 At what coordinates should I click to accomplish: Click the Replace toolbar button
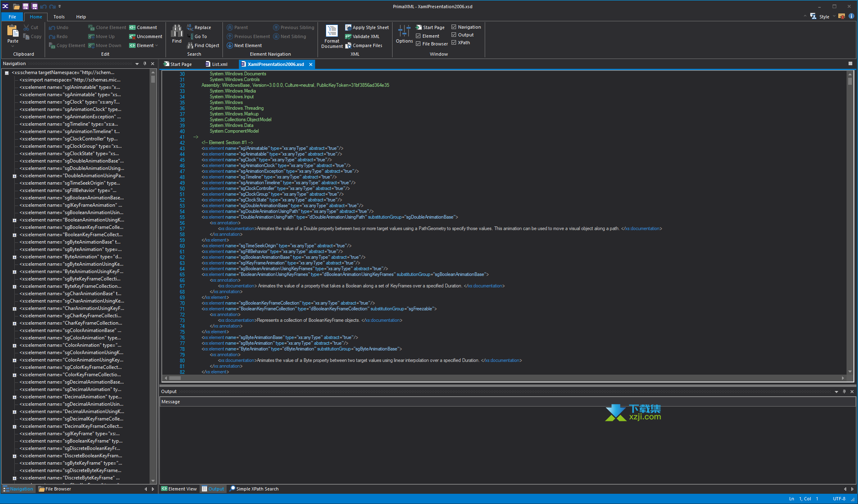pyautogui.click(x=202, y=27)
